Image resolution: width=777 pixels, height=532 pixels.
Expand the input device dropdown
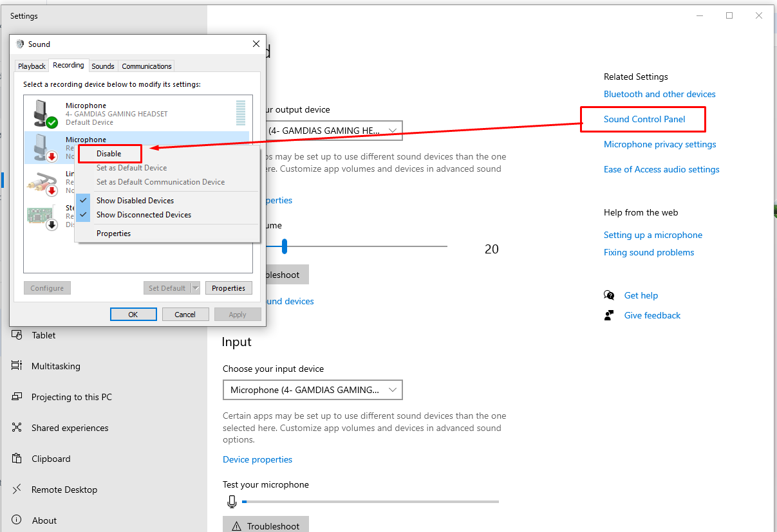(312, 390)
